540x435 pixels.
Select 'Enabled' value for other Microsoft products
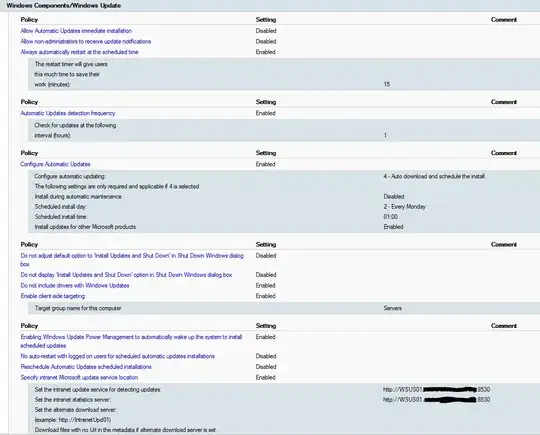point(393,227)
